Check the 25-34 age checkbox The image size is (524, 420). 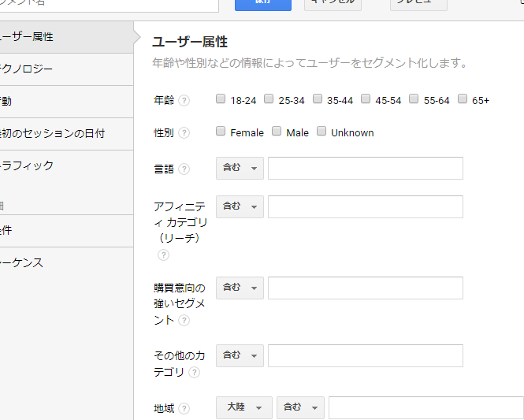[269, 98]
